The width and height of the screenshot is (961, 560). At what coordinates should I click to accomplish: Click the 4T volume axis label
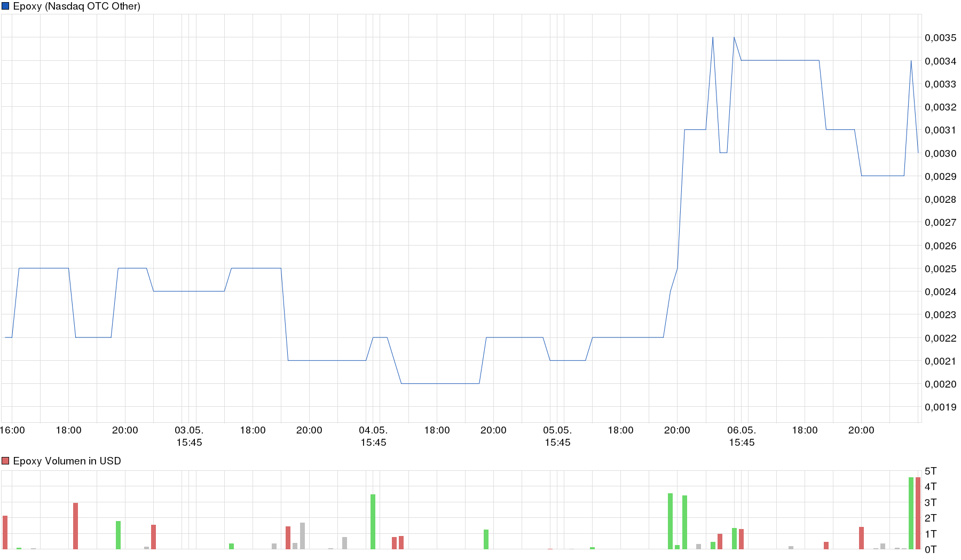pyautogui.click(x=931, y=486)
